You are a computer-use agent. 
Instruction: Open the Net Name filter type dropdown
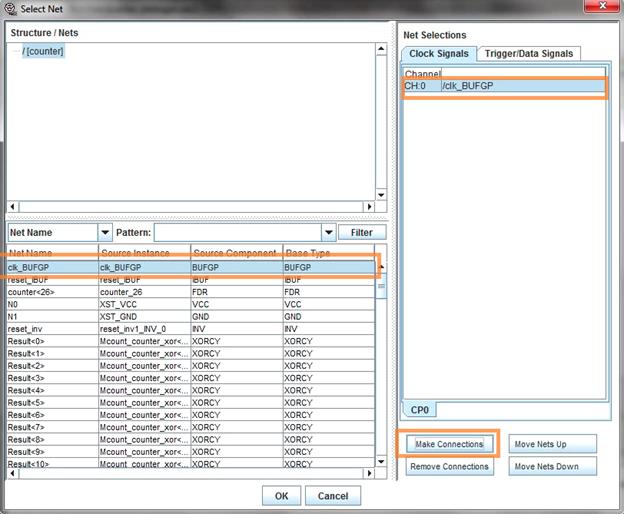pos(105,232)
